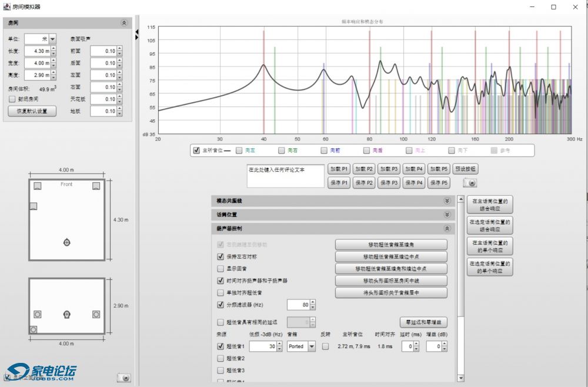Collapse the 扬声器控制 section

[447, 228]
